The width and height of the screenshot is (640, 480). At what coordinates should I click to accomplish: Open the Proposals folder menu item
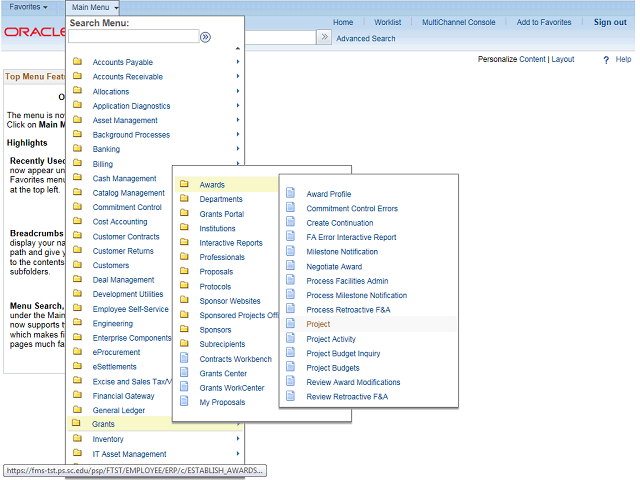(x=216, y=272)
